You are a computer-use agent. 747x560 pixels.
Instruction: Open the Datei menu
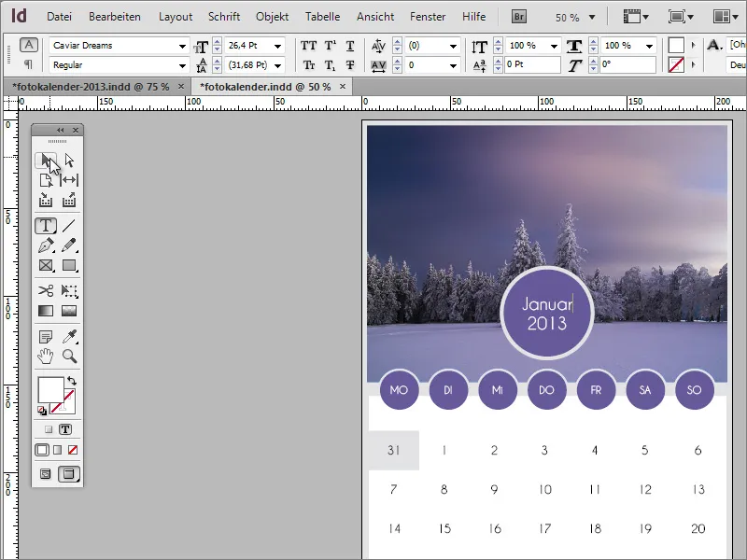click(x=59, y=17)
